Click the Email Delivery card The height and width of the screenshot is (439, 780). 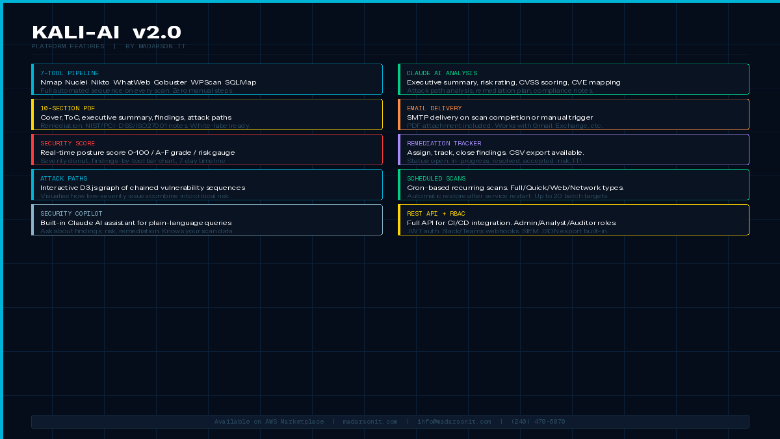coord(573,115)
